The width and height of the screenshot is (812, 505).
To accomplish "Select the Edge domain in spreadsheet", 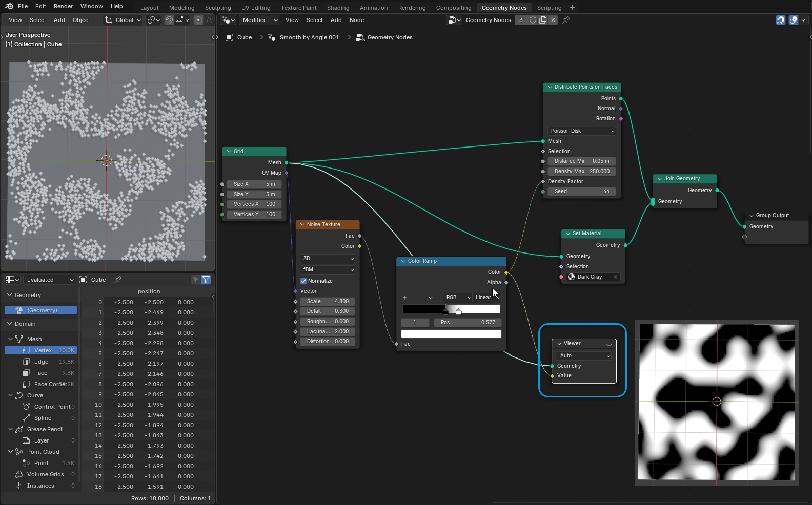I will (x=41, y=362).
